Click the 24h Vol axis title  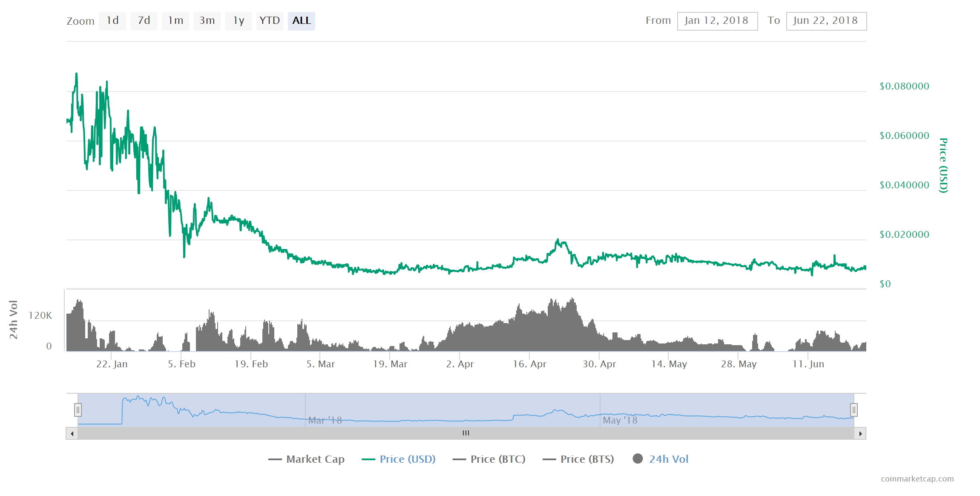tap(13, 320)
